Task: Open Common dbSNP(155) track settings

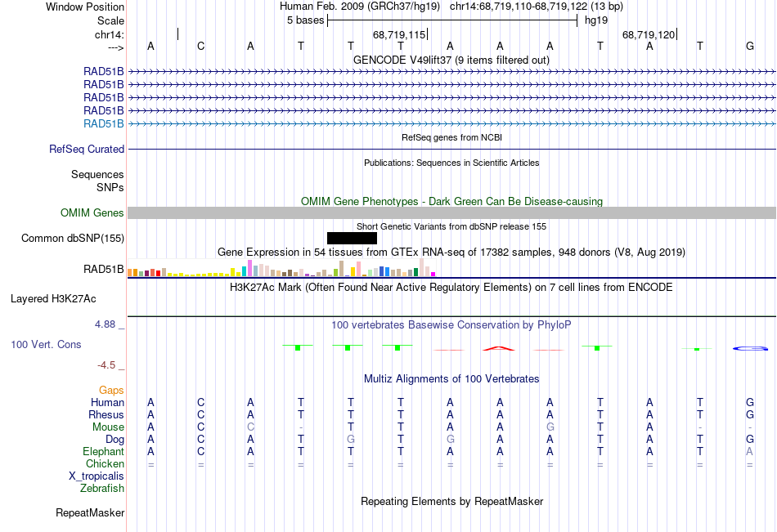Action: (x=73, y=239)
